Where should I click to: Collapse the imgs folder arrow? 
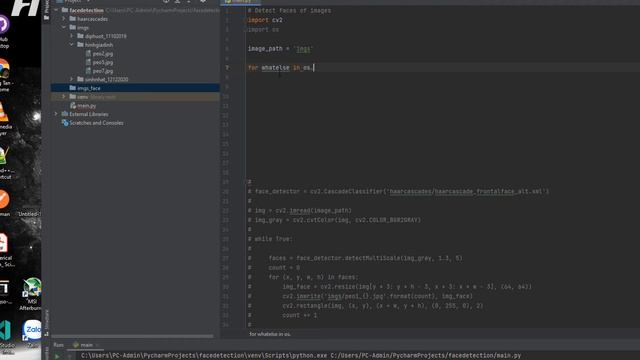click(x=64, y=27)
